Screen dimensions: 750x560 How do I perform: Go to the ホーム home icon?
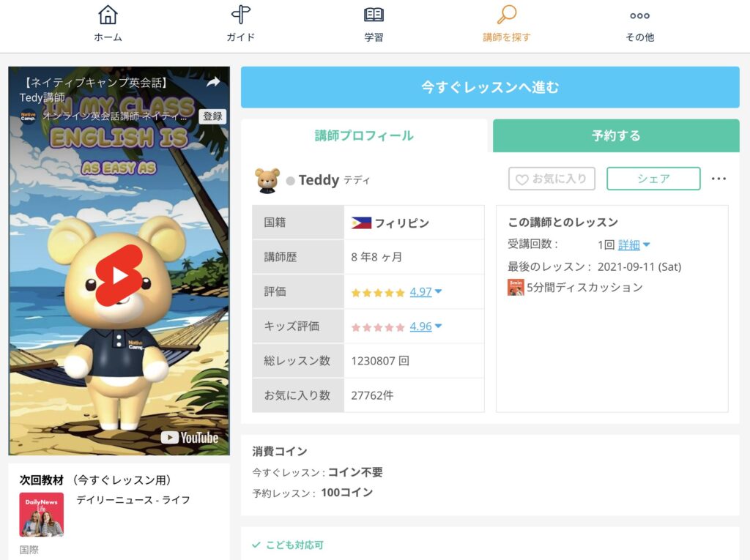click(x=108, y=15)
